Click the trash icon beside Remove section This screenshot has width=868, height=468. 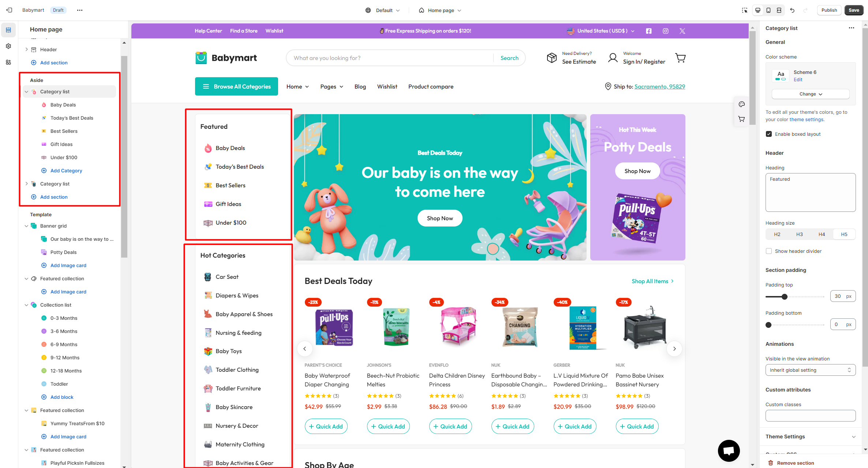click(771, 463)
